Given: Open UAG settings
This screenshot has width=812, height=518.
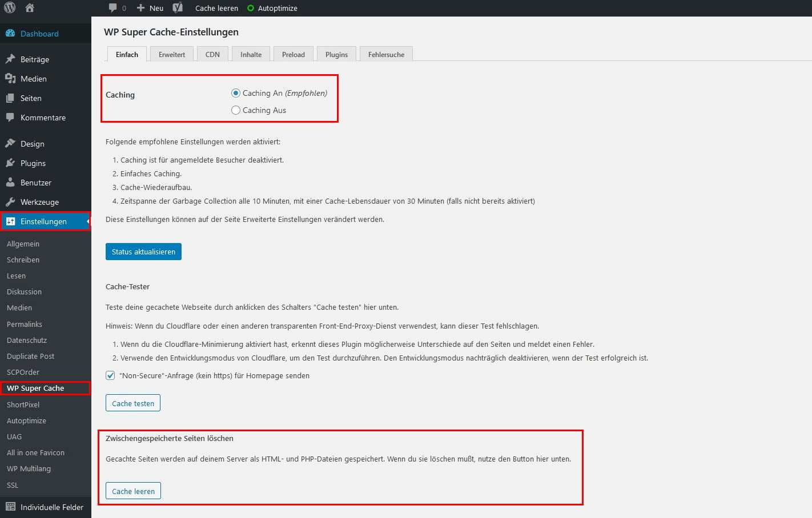Looking at the screenshot, I should 14,436.
